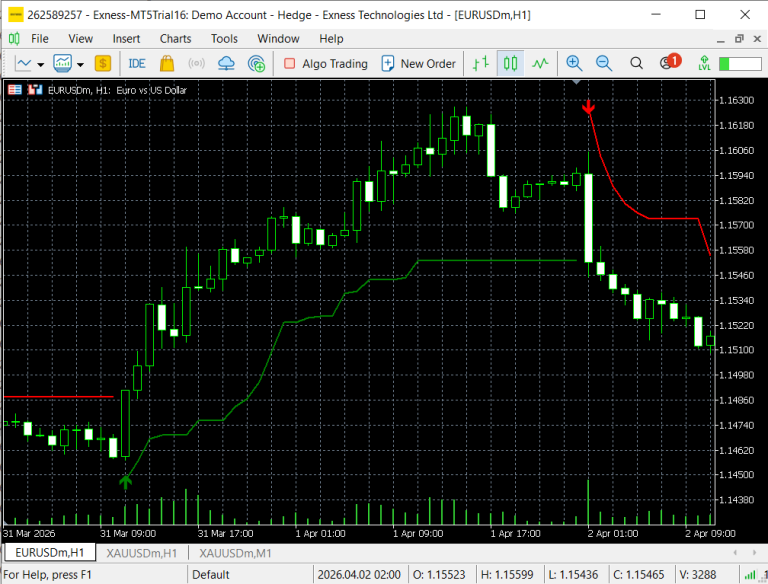Switch to the XAUUSDm,H1 chart tab
768x584 pixels.
(142, 554)
